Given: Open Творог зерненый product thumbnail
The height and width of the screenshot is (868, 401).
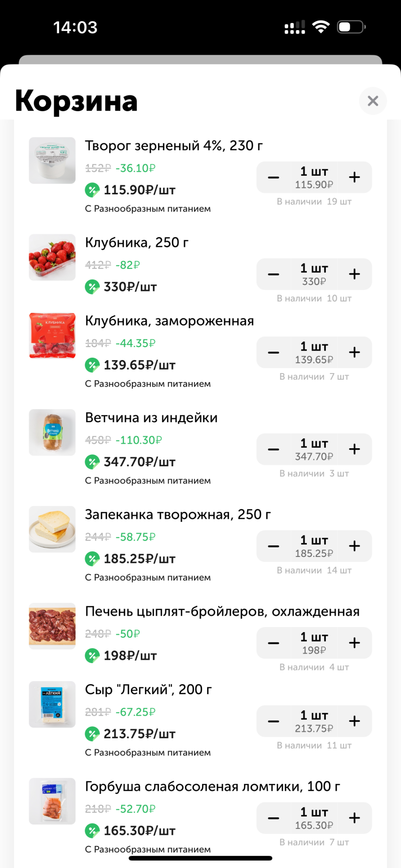Looking at the screenshot, I should (x=52, y=160).
